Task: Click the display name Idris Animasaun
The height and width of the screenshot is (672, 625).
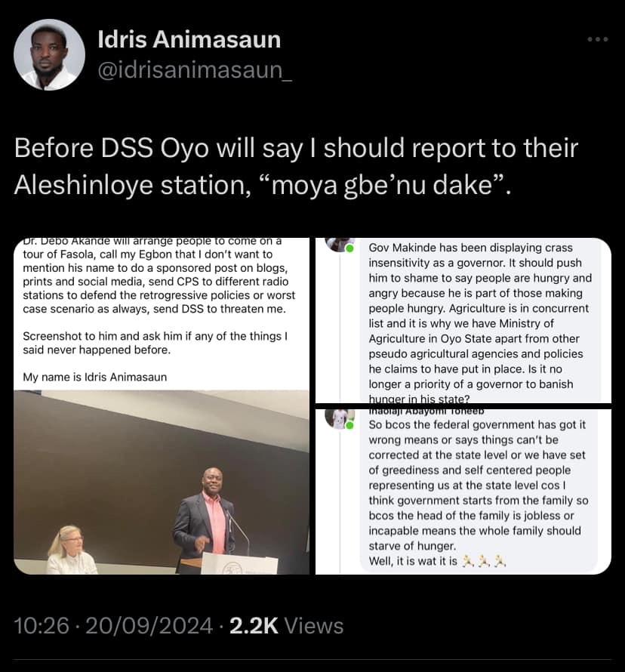Action: (x=189, y=39)
